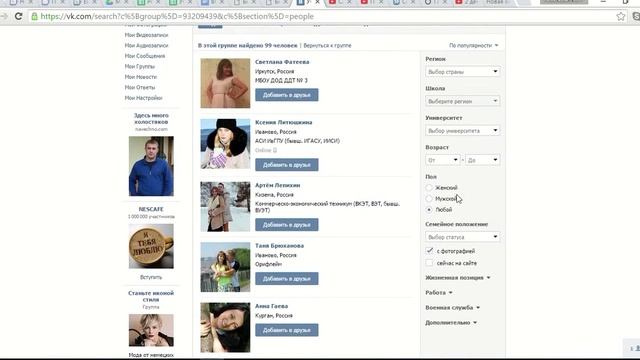Open the age 'От' dropdown

[442, 160]
